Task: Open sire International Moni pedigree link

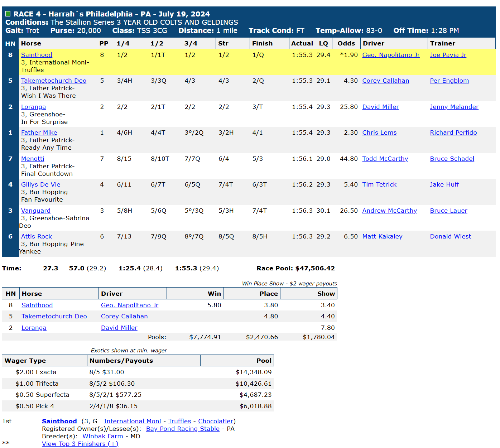Action: [x=133, y=421]
